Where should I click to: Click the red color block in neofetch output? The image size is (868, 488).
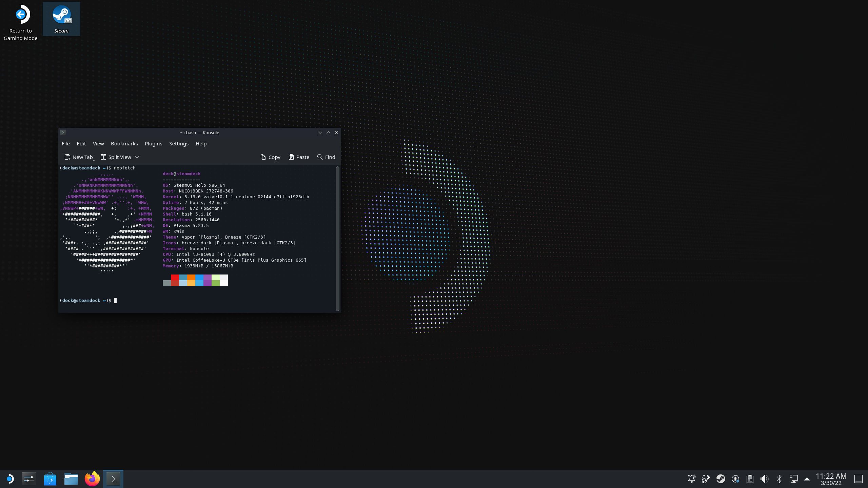point(175,278)
